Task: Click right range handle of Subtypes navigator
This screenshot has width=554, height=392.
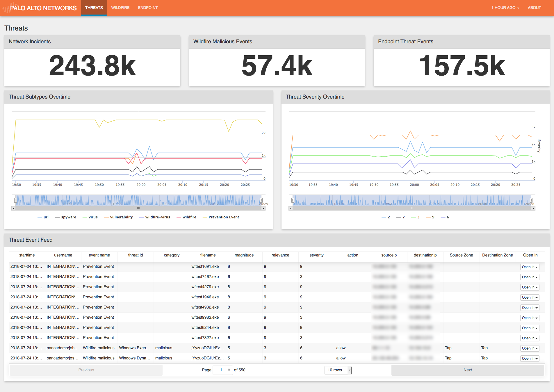Action: coord(261,200)
